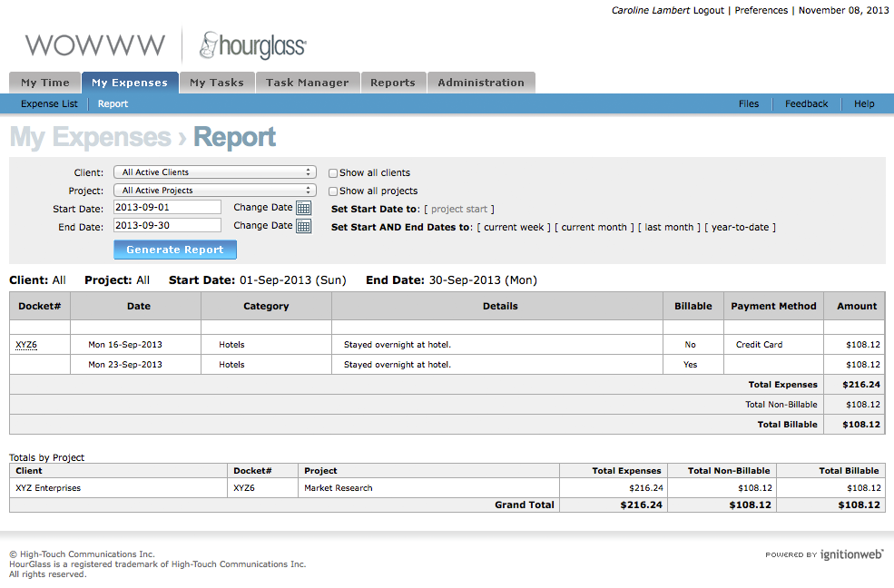
Task: Open the All Active Projects dropdown
Action: tap(215, 191)
